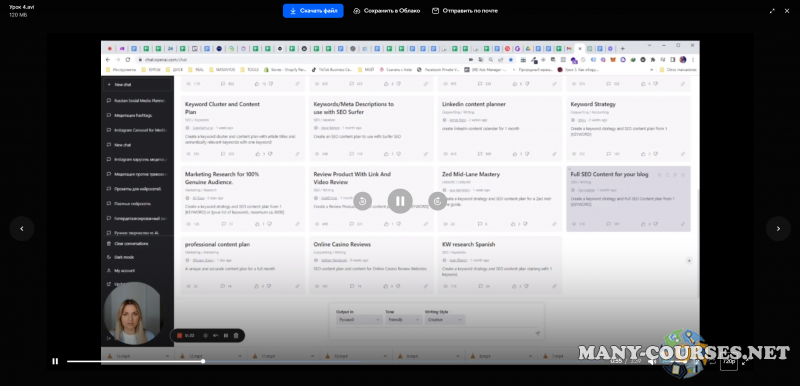
Task: Pause playback from bottom-left control bar
Action: pyautogui.click(x=55, y=361)
